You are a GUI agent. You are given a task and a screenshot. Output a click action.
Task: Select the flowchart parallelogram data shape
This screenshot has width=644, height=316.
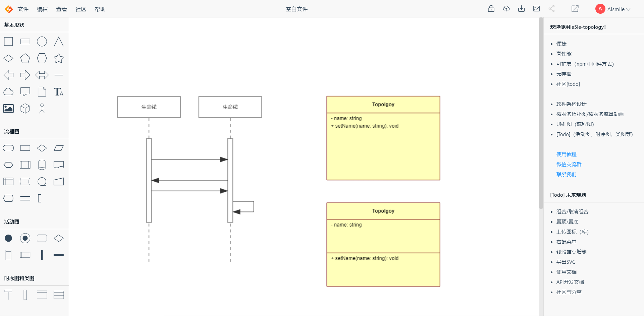pos(59,148)
